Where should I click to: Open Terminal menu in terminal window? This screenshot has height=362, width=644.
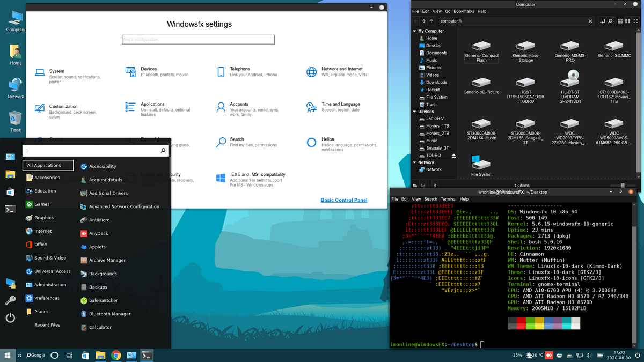[x=448, y=199]
